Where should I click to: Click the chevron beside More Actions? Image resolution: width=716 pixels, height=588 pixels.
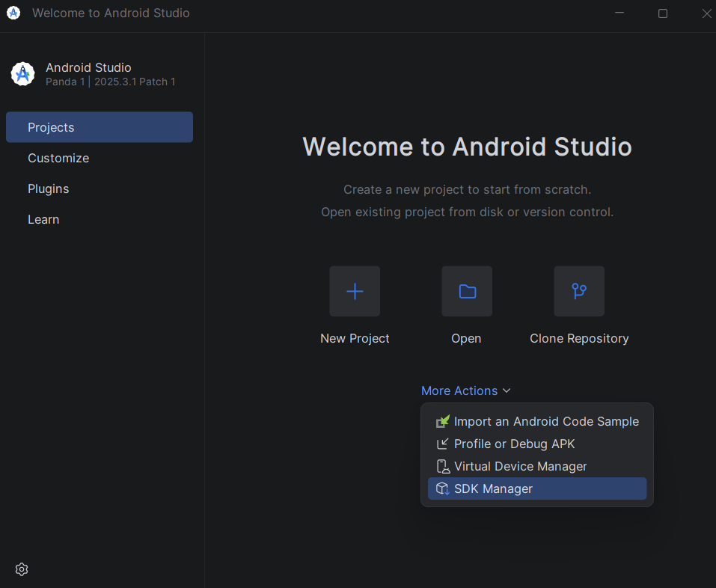coord(507,391)
